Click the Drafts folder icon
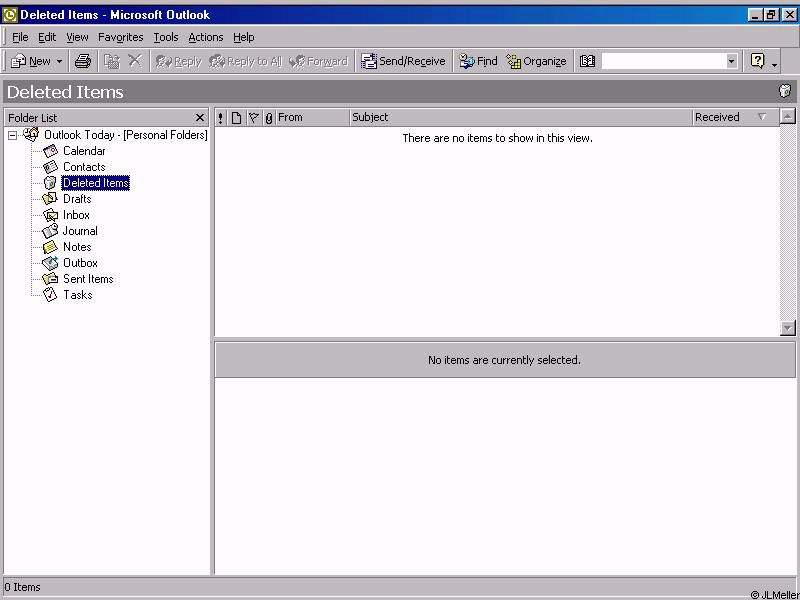The height and width of the screenshot is (600, 800). click(x=50, y=198)
